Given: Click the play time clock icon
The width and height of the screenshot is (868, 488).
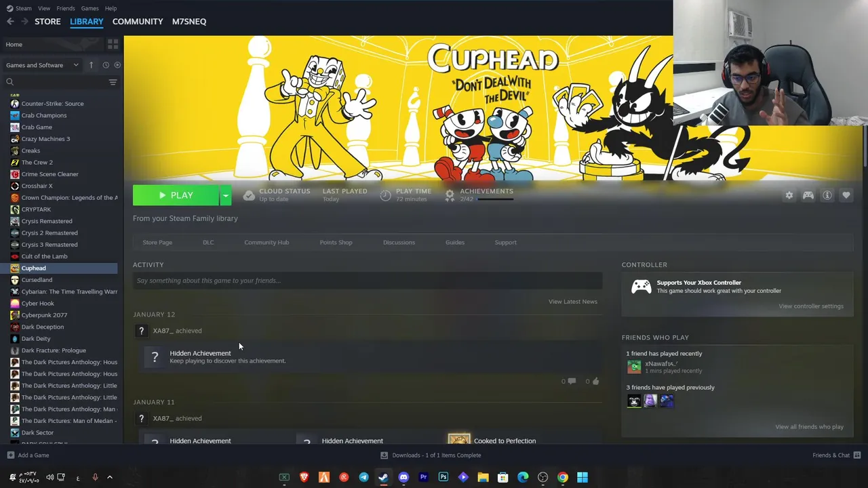Looking at the screenshot, I should 385,195.
